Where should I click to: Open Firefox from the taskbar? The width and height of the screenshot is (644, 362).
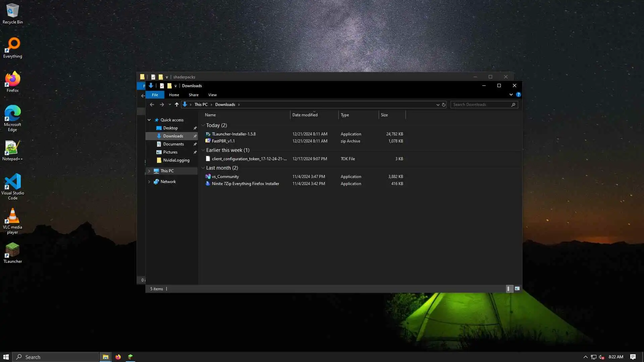(x=118, y=357)
